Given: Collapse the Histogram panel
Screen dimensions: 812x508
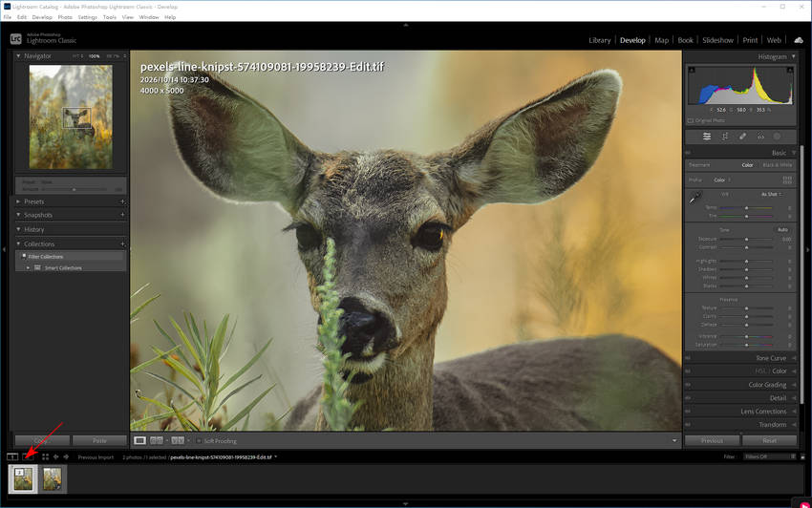Looking at the screenshot, I should point(793,56).
